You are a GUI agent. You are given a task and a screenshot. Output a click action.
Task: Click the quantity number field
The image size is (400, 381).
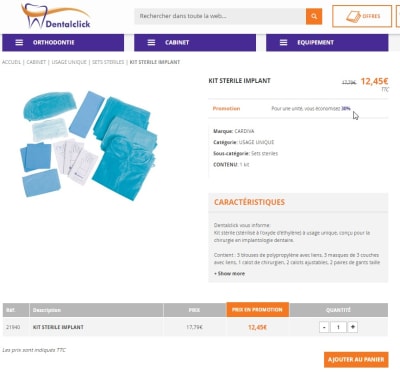(x=338, y=327)
